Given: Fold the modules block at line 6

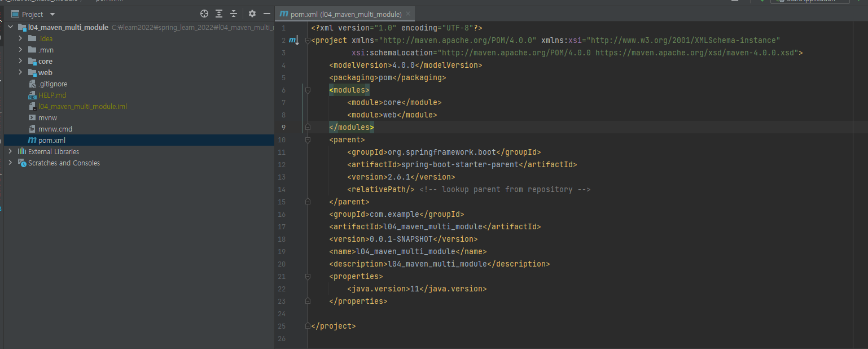Looking at the screenshot, I should tap(308, 90).
